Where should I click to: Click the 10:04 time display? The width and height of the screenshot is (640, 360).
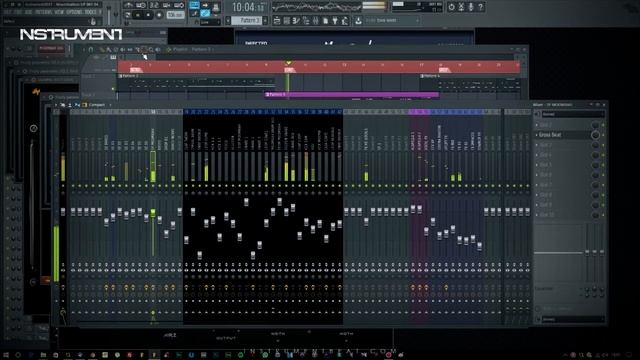248,7
